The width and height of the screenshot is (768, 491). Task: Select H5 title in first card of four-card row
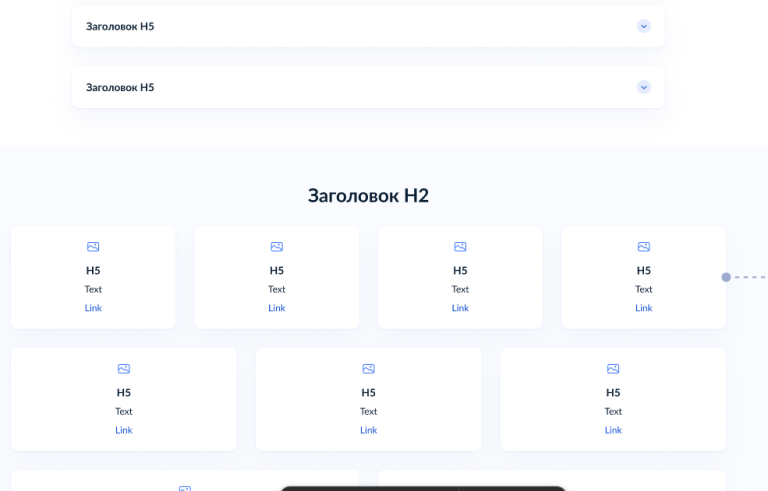pos(93,270)
